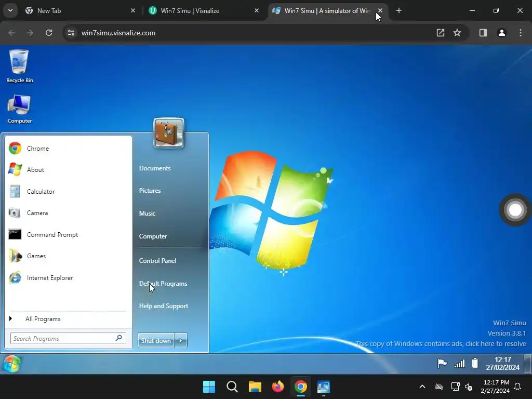Go back in browser history
Screen dimensions: 532x399
coord(12,33)
